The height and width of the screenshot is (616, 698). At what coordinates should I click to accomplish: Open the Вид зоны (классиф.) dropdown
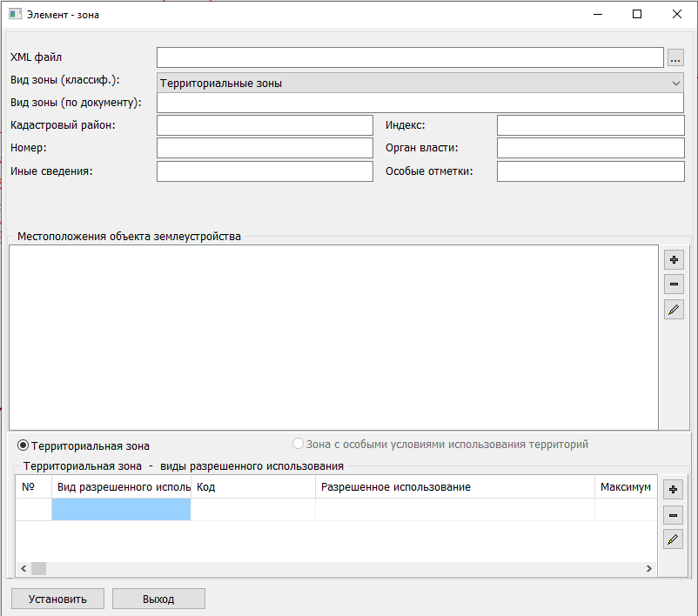pyautogui.click(x=420, y=84)
